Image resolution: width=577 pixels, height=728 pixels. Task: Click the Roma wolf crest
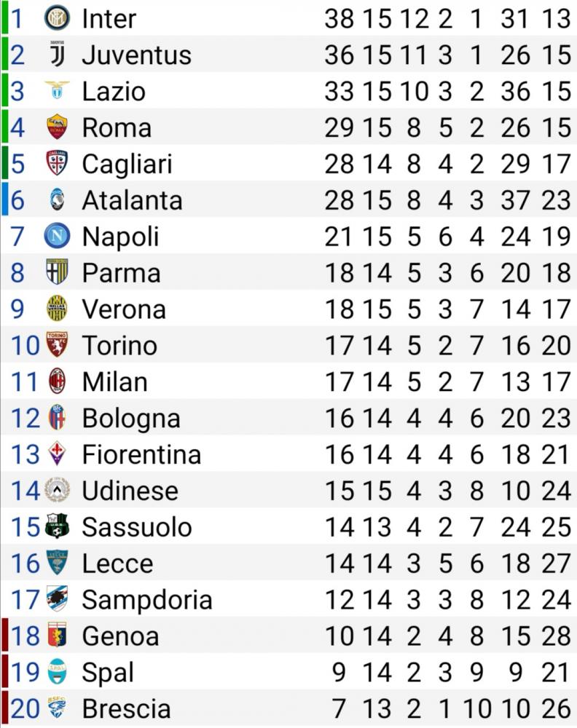click(57, 127)
